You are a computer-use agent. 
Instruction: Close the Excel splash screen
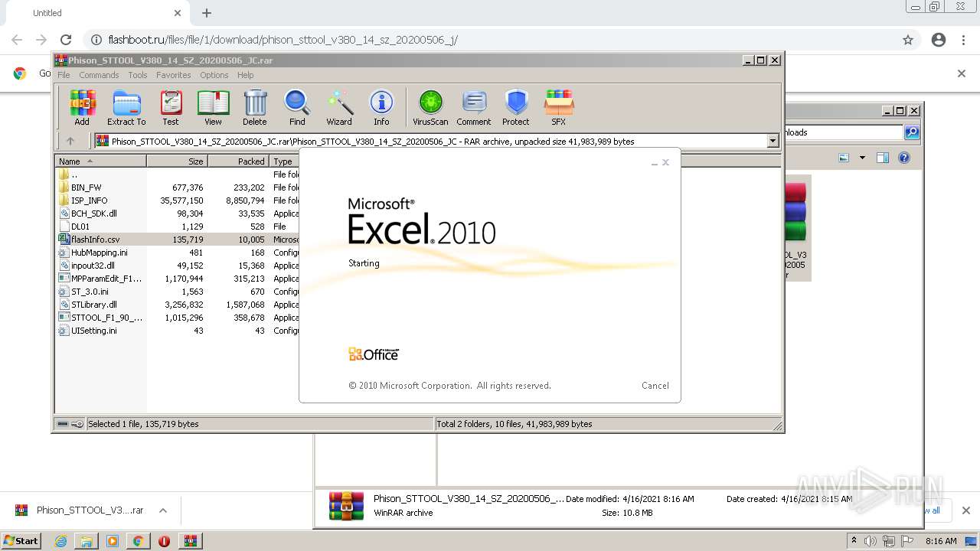click(x=665, y=162)
